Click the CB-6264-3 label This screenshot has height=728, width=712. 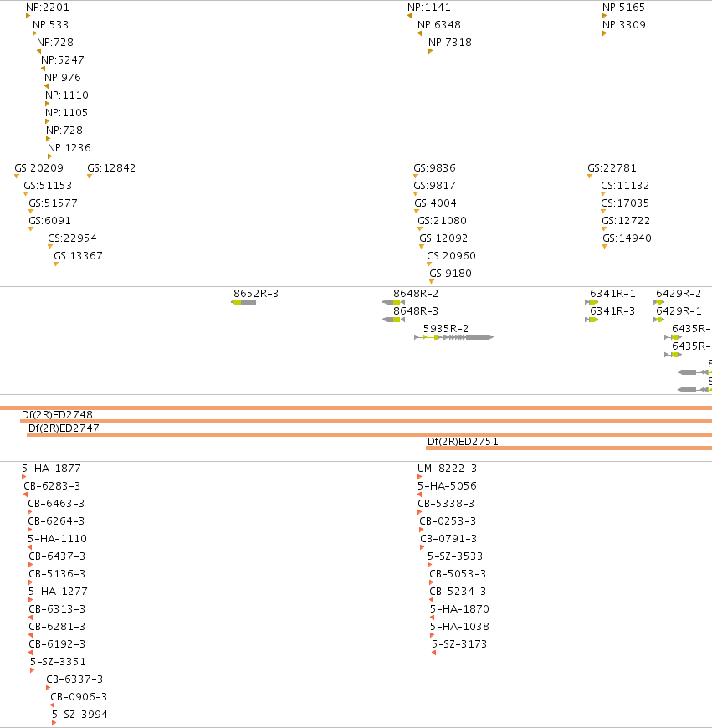click(56, 521)
